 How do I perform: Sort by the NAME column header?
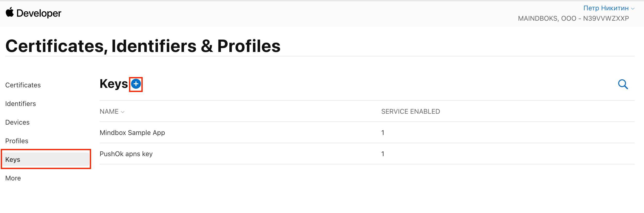109,111
